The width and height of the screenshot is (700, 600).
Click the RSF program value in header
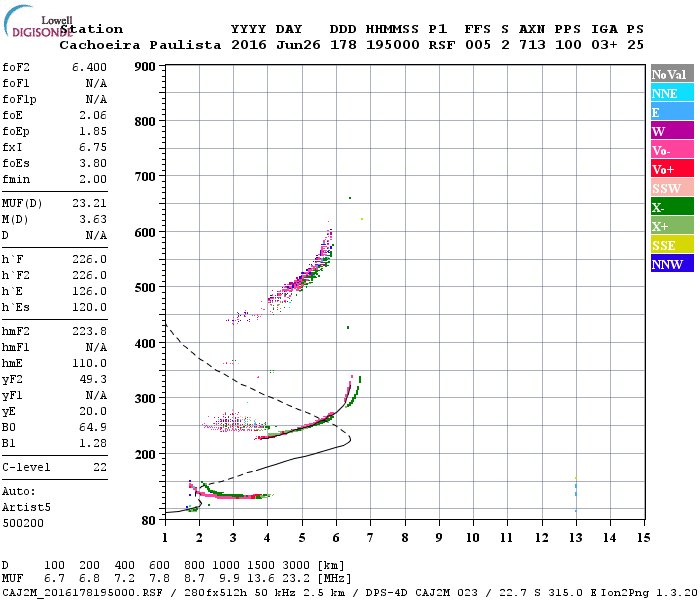coord(442,45)
